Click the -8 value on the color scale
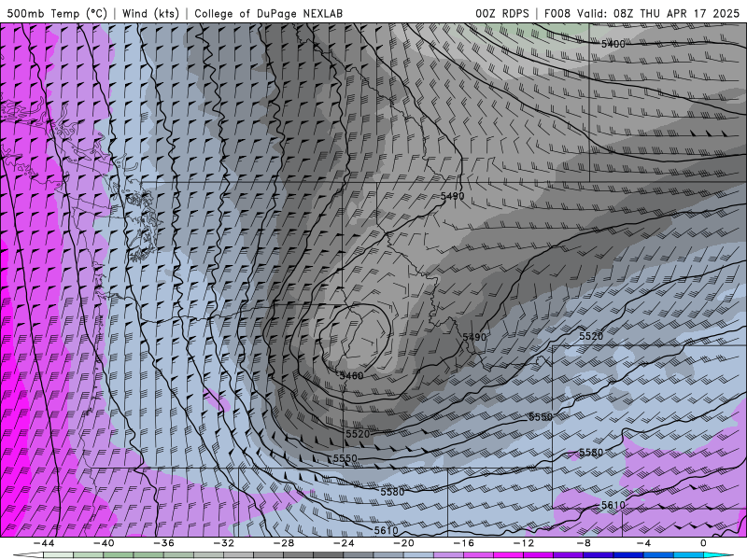747x560 pixels. (x=584, y=543)
